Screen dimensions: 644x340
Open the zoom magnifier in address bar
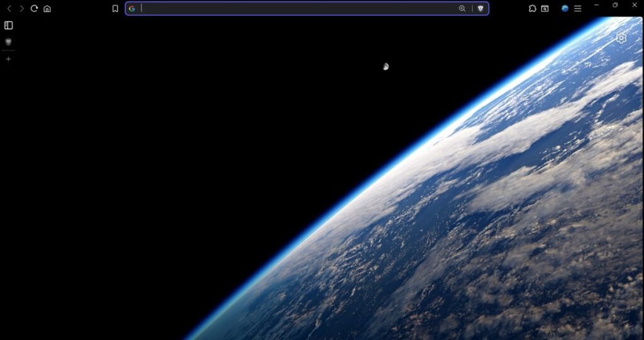tap(462, 9)
